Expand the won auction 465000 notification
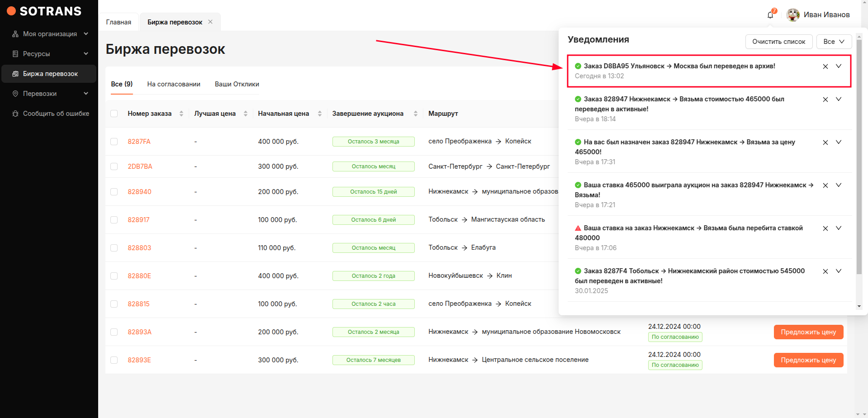 coord(838,185)
